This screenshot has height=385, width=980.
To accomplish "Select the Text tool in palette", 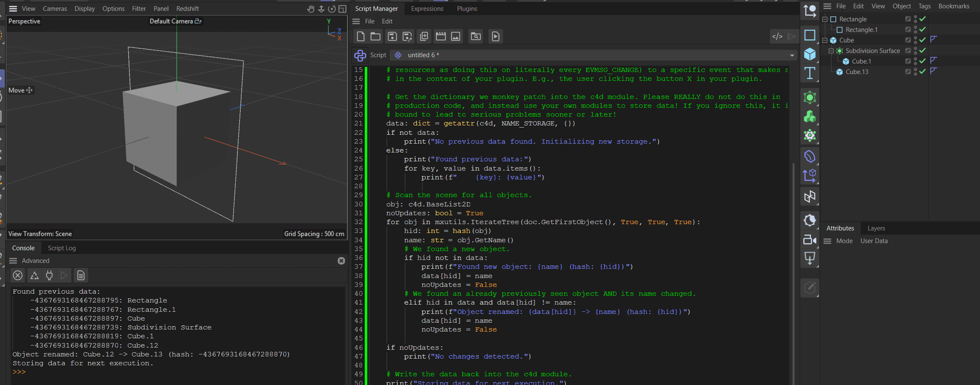I will (810, 73).
